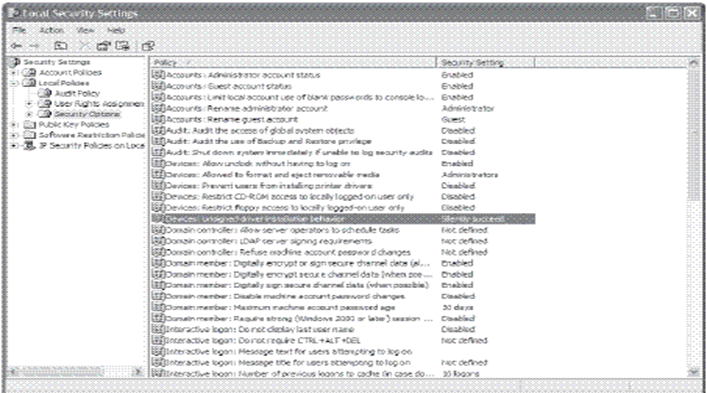This screenshot has height=393, width=707.
Task: Select the Security Options tree item
Action: pos(87,114)
